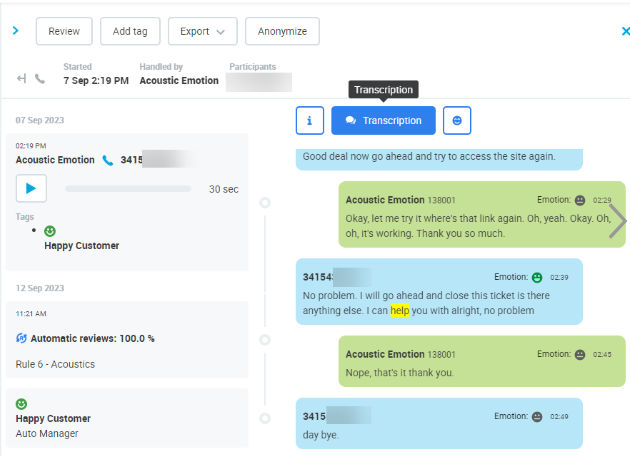
Task: Close the conversation panel with X
Action: (x=625, y=31)
